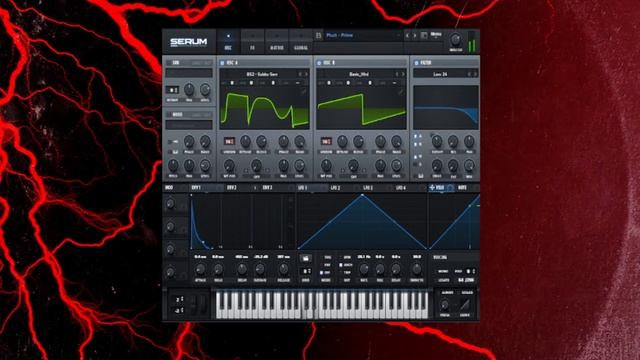
Task: Click the Filter Mix knob
Action: click(469, 166)
